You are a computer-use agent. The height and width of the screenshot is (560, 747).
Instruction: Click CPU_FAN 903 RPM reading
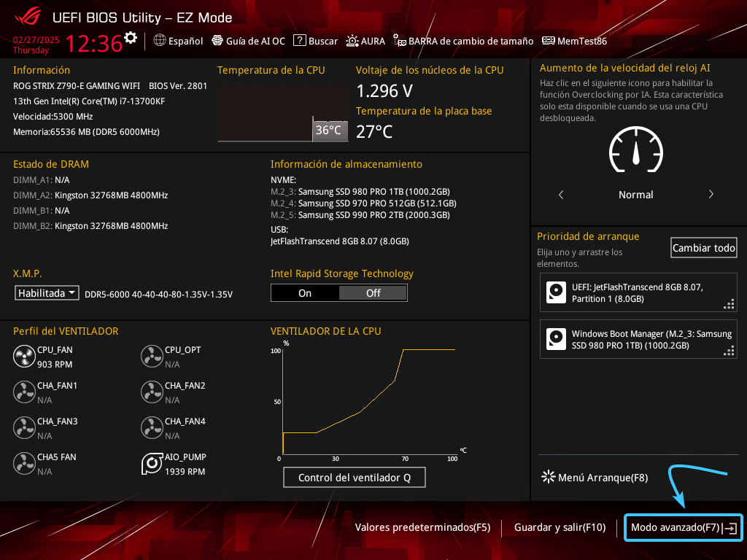tap(55, 365)
